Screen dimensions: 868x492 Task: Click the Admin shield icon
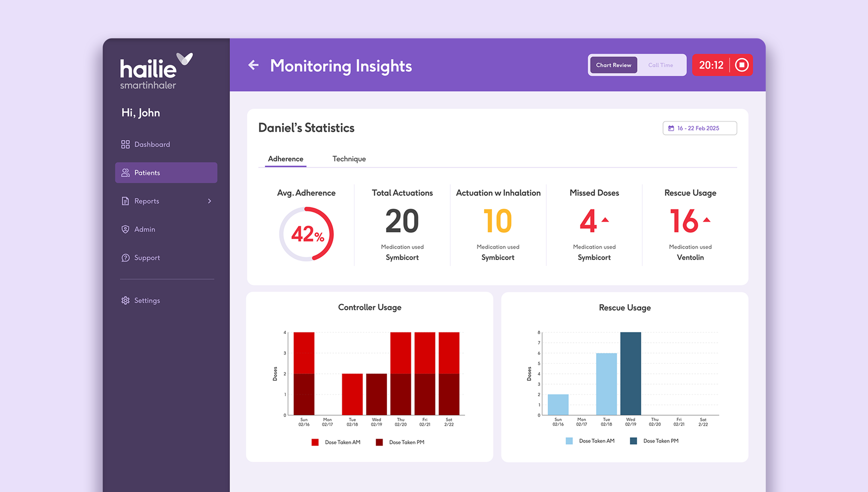[125, 230]
